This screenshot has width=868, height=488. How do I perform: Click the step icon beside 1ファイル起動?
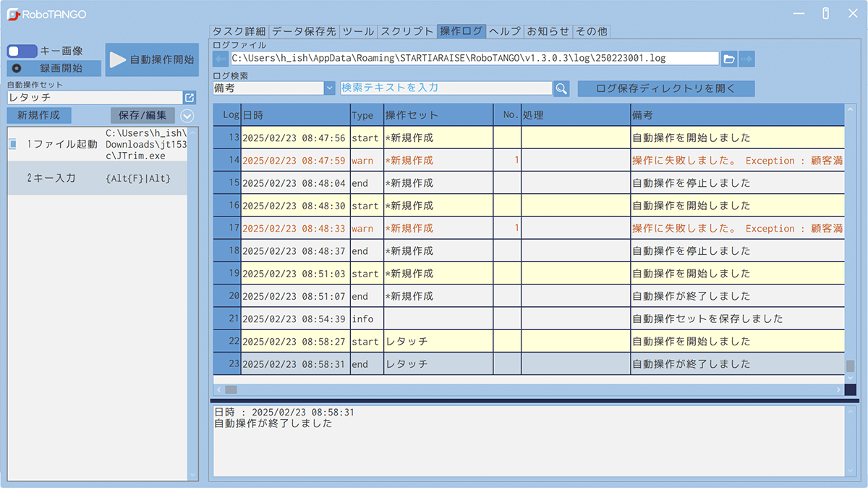13,144
